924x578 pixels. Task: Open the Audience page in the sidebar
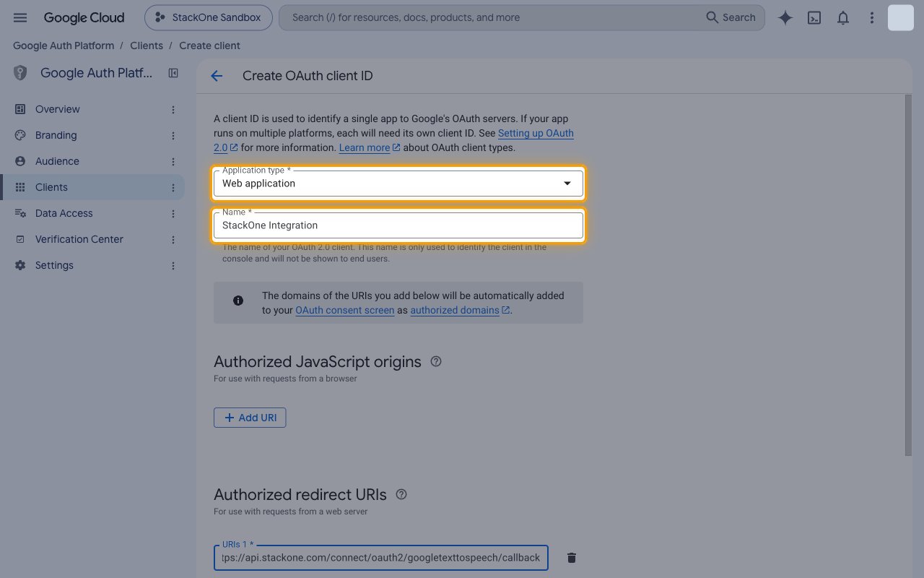pos(92,161)
